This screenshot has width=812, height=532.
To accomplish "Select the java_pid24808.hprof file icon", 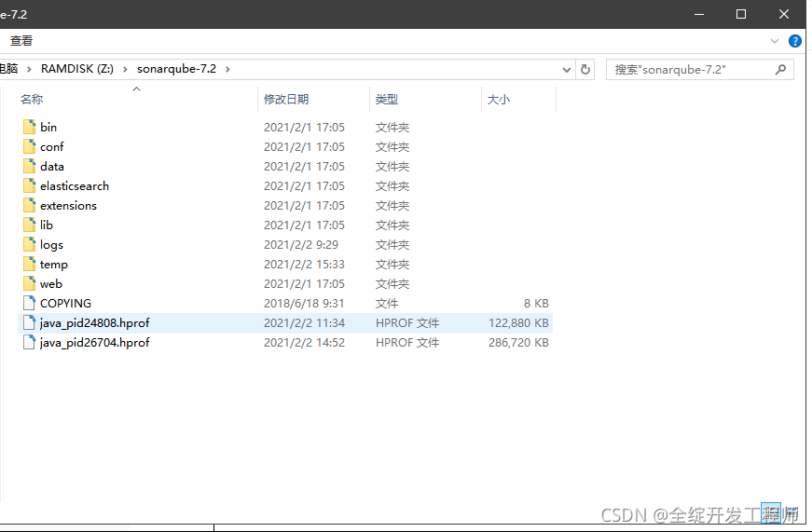I will coord(30,323).
